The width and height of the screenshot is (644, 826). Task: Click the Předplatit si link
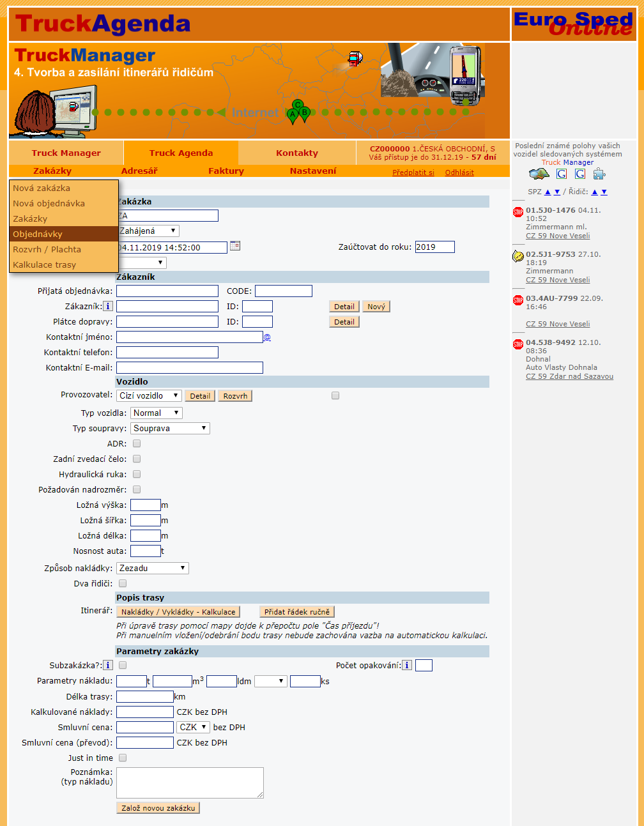coord(413,172)
